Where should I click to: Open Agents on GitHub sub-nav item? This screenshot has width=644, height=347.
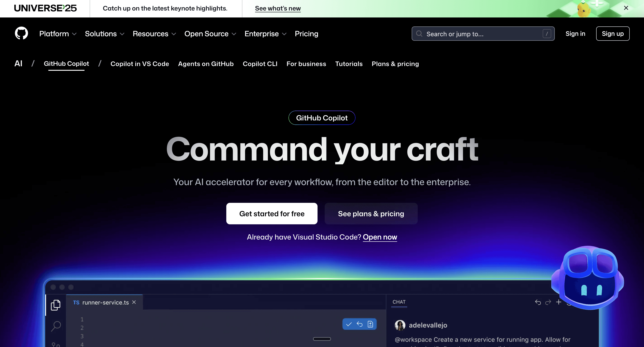[206, 64]
